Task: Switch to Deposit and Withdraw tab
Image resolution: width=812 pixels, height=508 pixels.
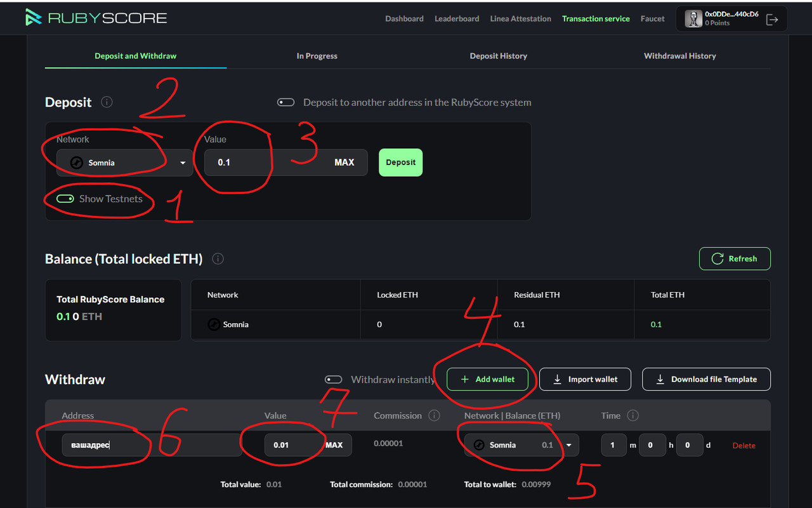Action: pyautogui.click(x=136, y=56)
